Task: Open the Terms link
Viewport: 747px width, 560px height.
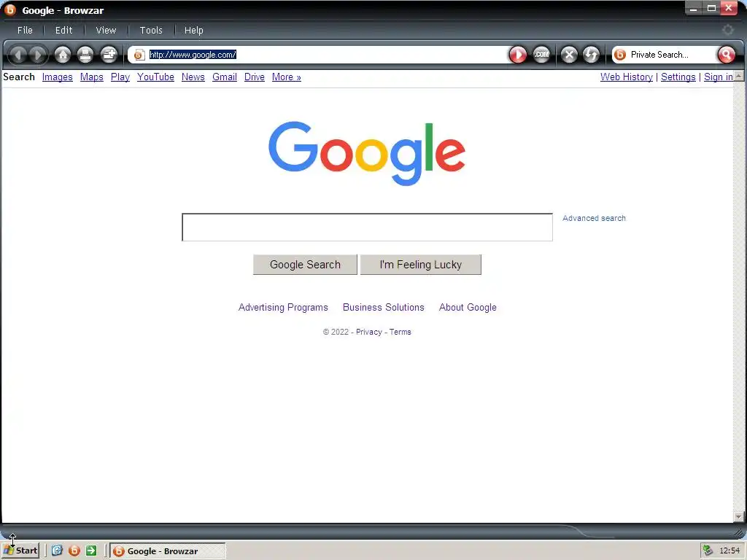Action: (400, 332)
